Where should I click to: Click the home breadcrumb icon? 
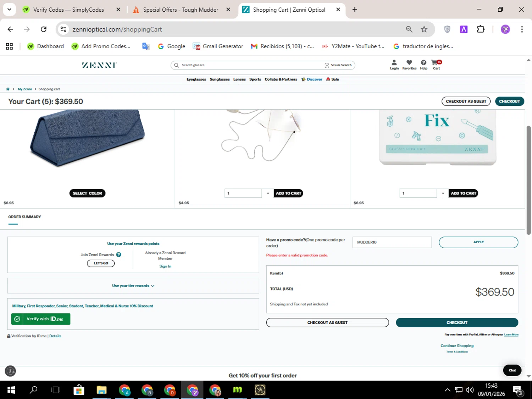(x=8, y=89)
